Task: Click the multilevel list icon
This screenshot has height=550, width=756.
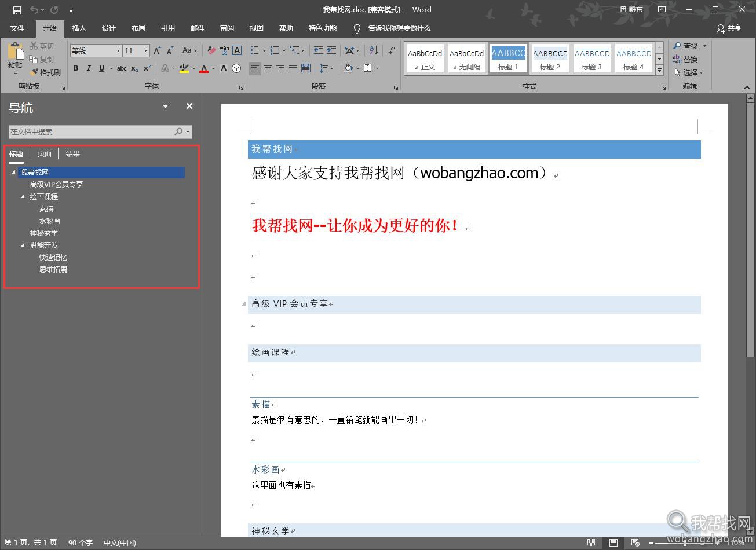Action: click(x=294, y=50)
